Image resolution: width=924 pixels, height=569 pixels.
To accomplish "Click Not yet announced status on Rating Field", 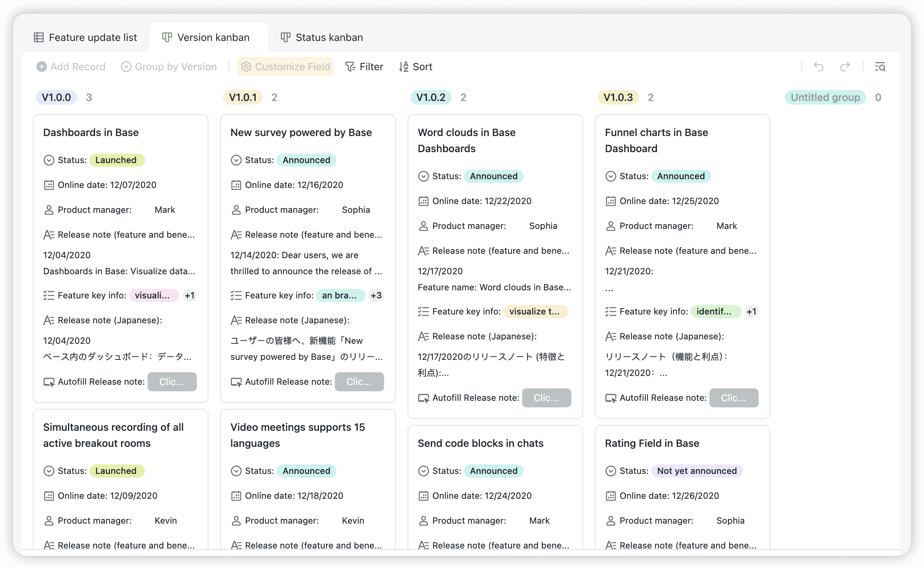I will [x=696, y=471].
